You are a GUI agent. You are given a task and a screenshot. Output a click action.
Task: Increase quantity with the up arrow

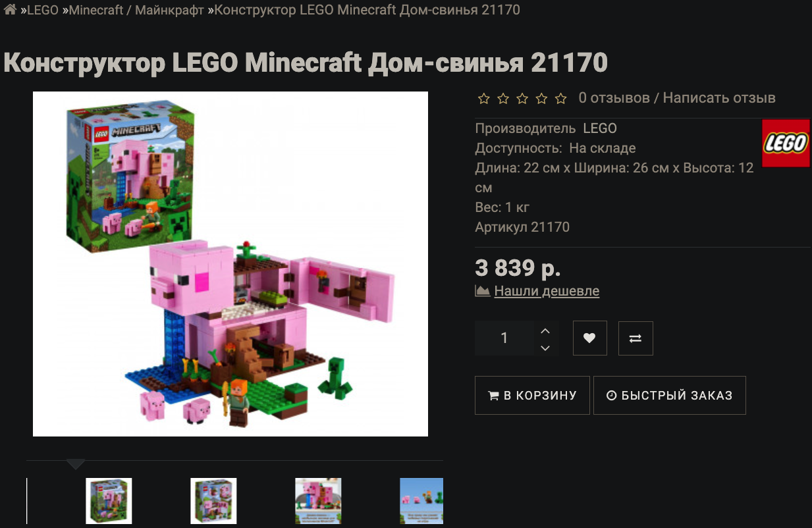(545, 330)
